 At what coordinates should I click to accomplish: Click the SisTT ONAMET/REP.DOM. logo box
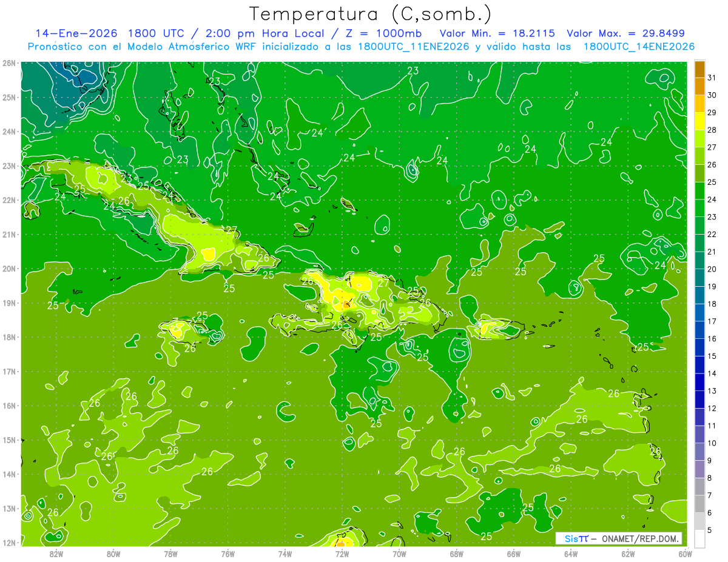click(x=619, y=538)
